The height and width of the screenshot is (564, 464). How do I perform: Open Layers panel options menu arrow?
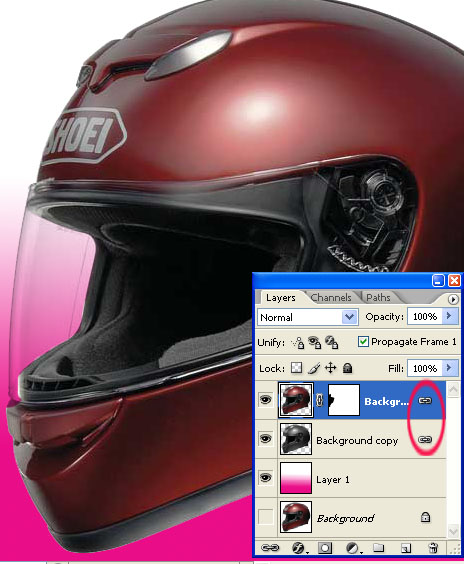pos(453,299)
